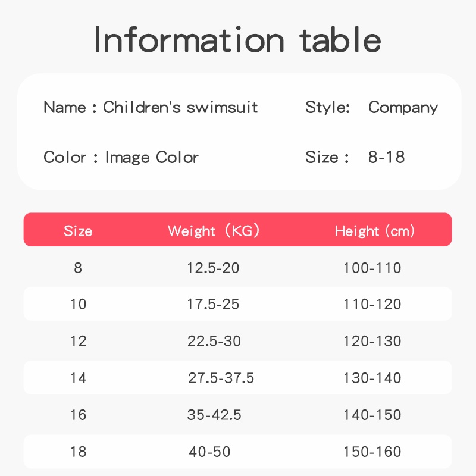
Task: Select height cell "140-150"
Action: tap(372, 415)
